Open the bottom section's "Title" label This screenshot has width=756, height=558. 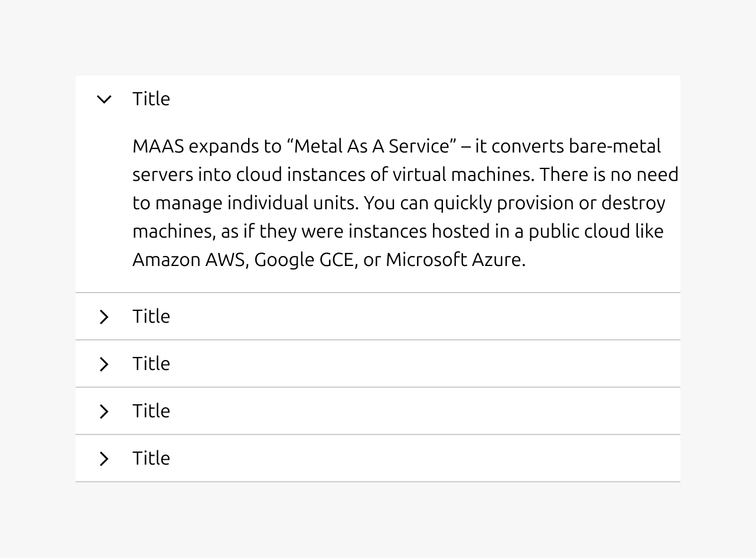coord(151,458)
